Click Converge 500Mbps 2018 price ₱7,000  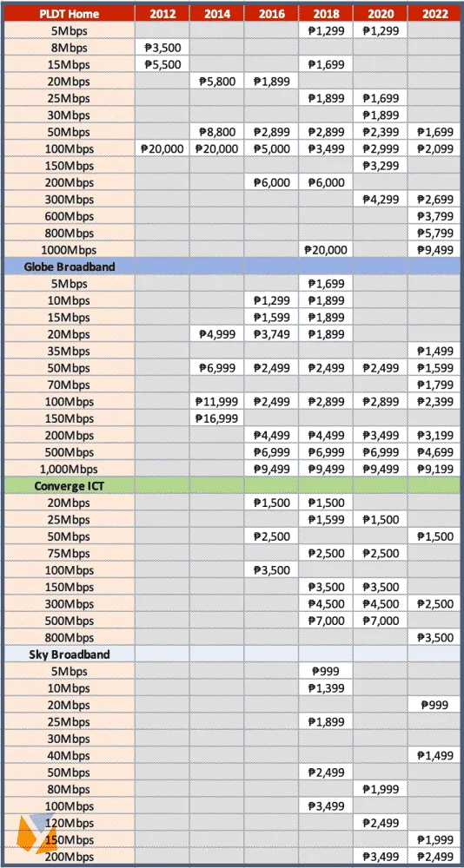click(x=325, y=621)
